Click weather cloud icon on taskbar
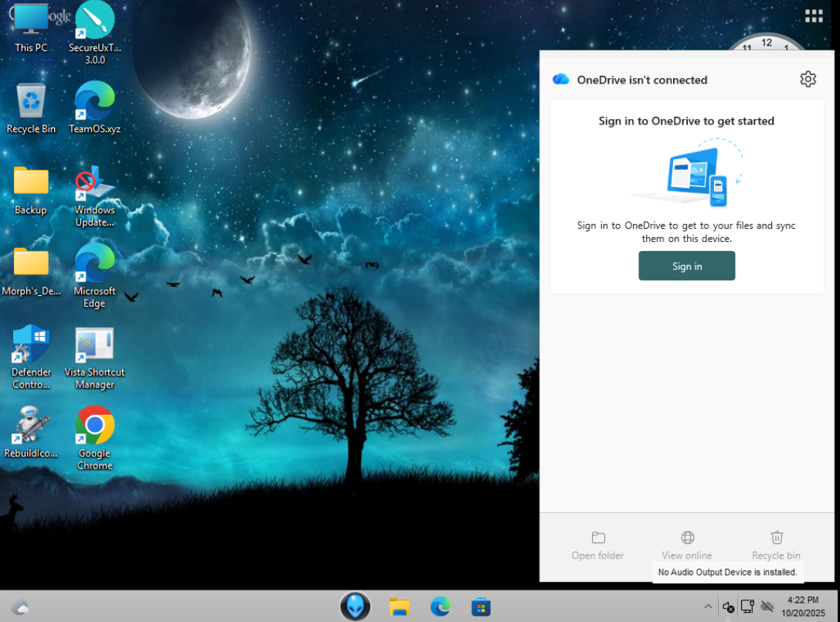840x622 pixels. click(x=20, y=607)
